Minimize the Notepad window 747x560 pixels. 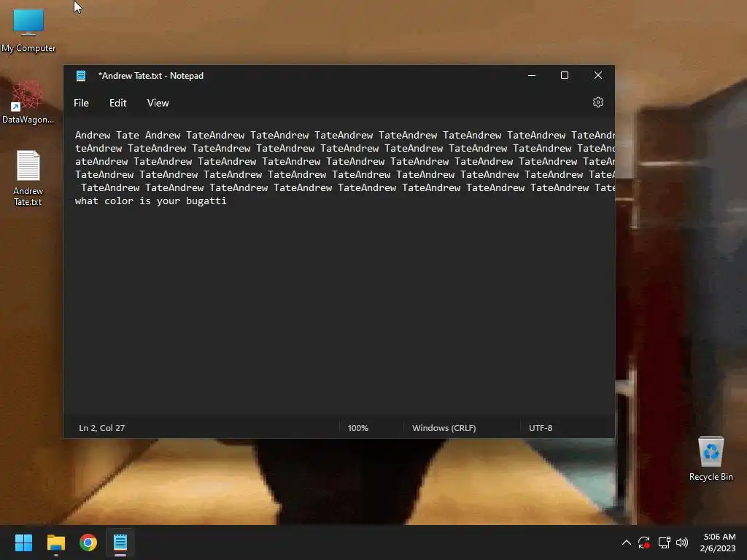tap(532, 75)
